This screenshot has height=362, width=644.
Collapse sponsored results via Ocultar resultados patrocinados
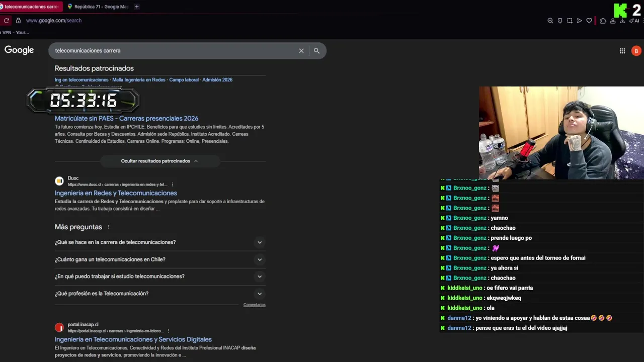click(x=160, y=161)
